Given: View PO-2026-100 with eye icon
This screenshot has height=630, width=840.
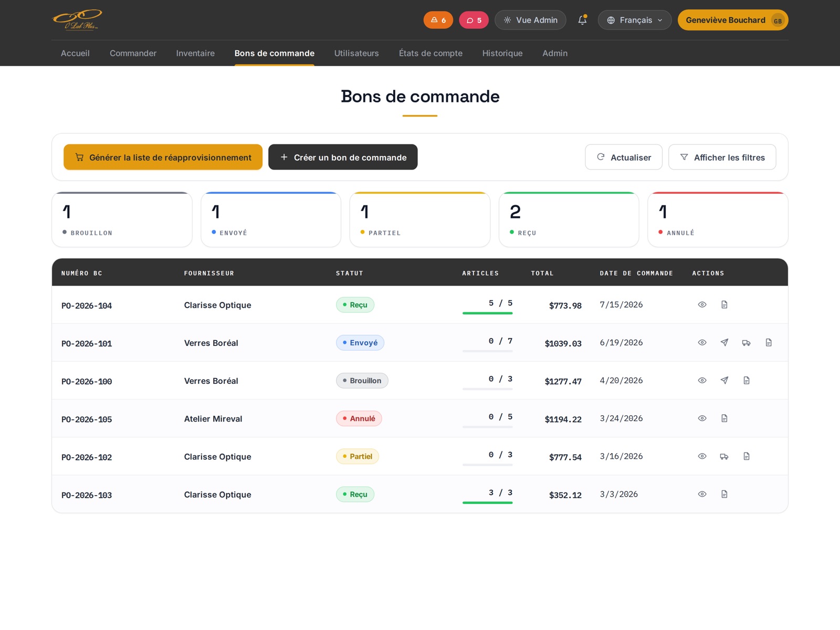Looking at the screenshot, I should pyautogui.click(x=702, y=381).
